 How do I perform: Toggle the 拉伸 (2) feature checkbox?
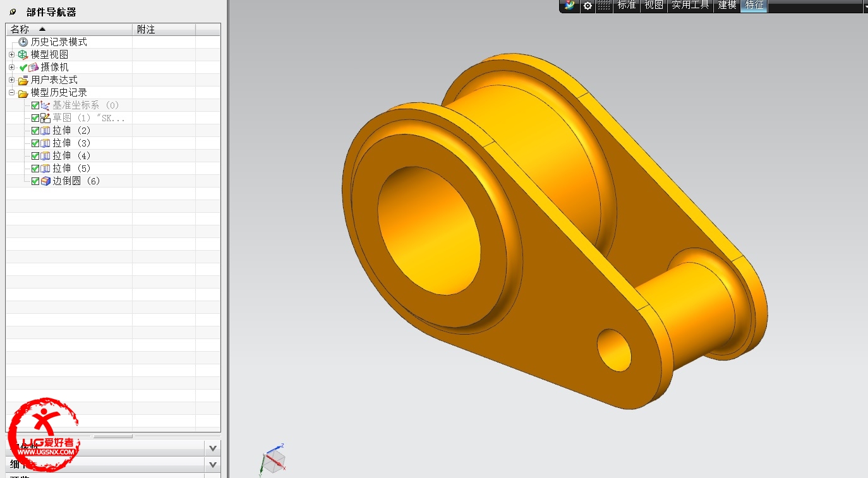35,131
